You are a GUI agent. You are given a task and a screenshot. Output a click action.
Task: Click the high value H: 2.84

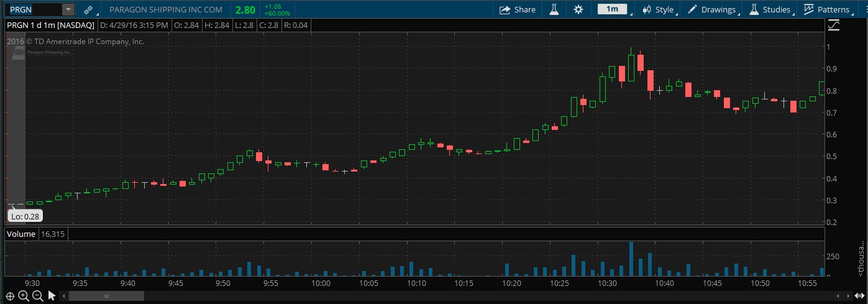(217, 25)
